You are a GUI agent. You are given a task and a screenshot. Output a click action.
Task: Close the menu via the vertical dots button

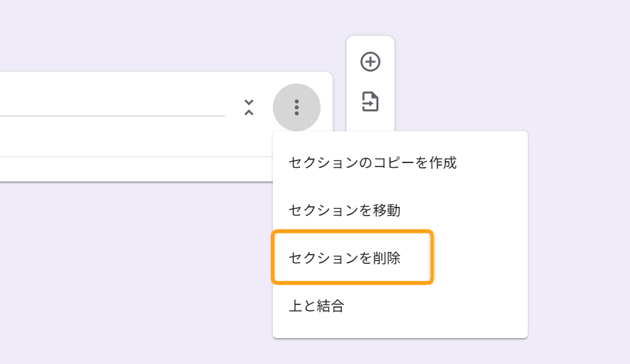[297, 107]
